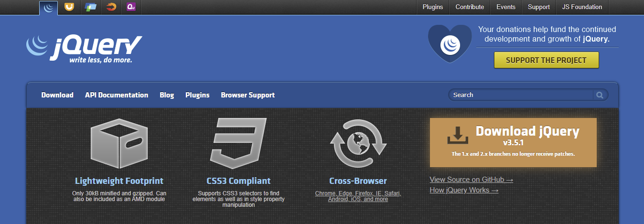Follow the View Source on GitHub link
The image size is (644, 224).
(471, 180)
